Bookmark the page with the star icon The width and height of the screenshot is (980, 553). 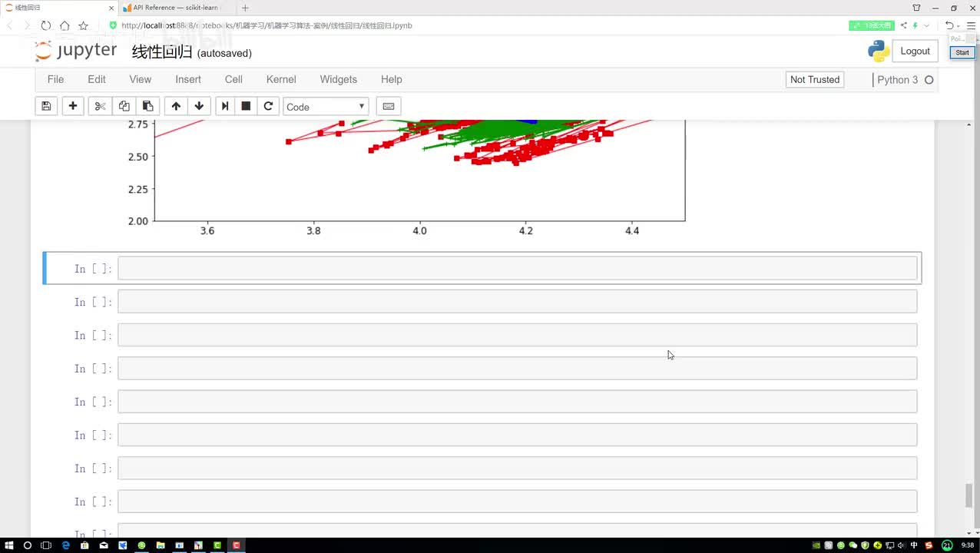(83, 25)
